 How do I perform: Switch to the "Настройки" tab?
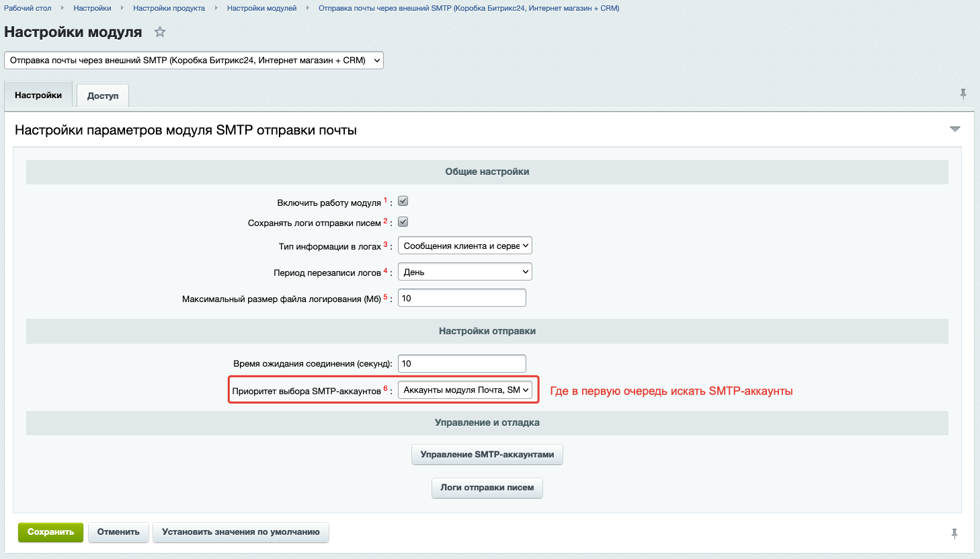click(38, 96)
